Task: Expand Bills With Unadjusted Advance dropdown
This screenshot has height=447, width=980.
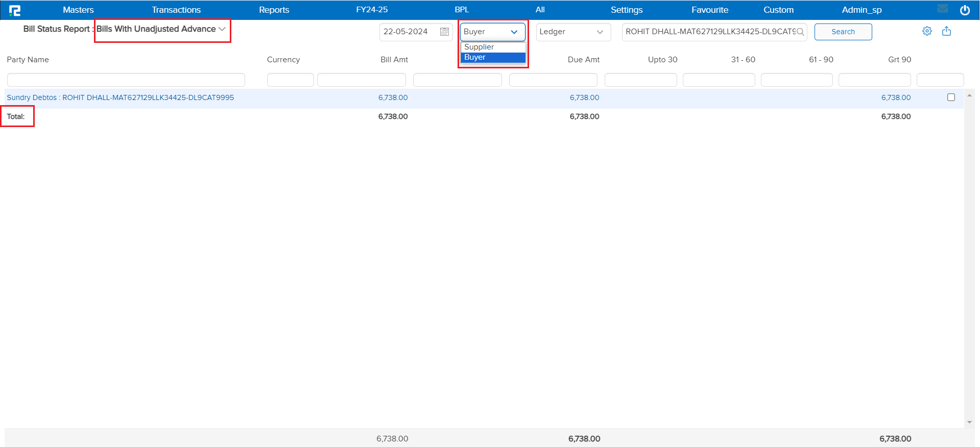Action: pyautogui.click(x=222, y=29)
